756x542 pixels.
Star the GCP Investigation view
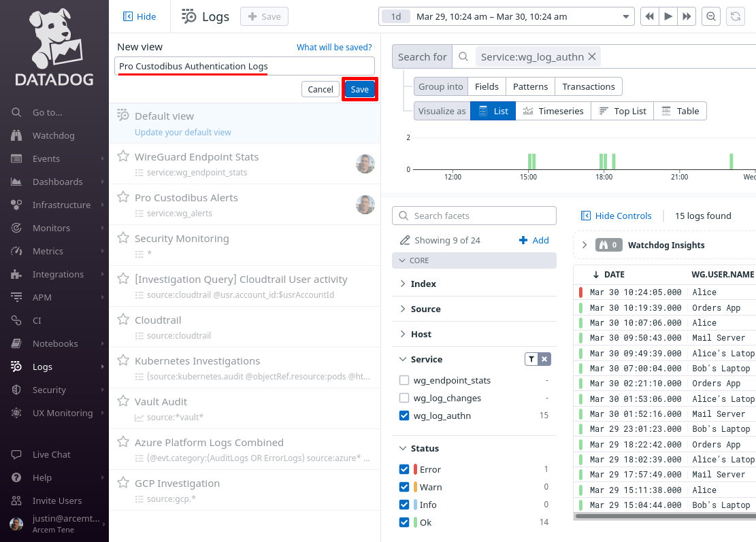(123, 483)
